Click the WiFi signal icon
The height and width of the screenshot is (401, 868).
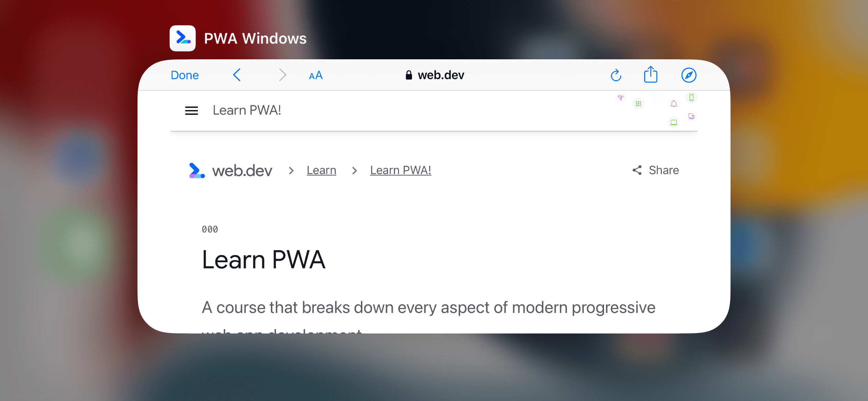coord(619,98)
